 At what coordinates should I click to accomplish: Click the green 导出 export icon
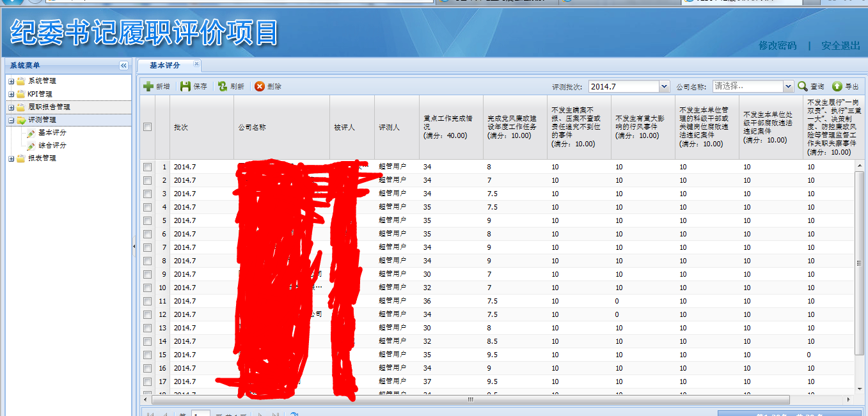point(837,86)
